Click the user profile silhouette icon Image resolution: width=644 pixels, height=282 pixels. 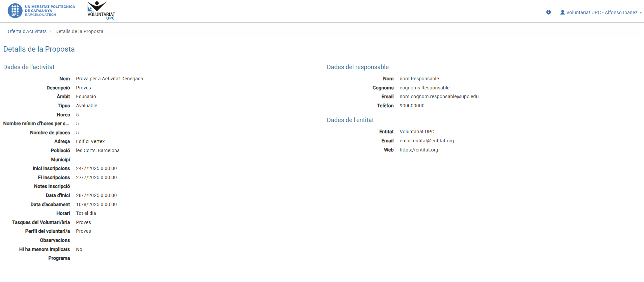[x=562, y=12]
